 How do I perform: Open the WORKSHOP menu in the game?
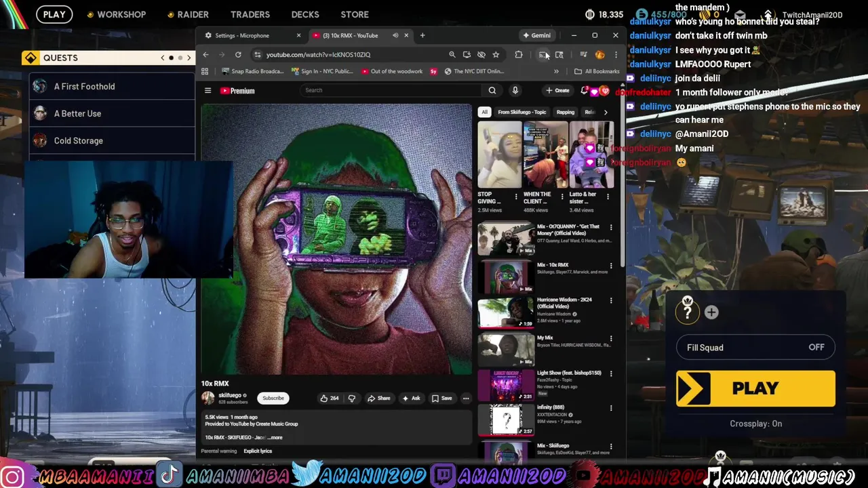click(115, 14)
